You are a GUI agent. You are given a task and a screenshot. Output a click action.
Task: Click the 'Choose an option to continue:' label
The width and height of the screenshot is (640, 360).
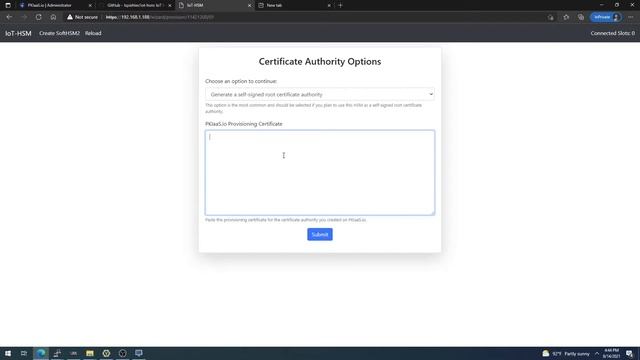[241, 81]
